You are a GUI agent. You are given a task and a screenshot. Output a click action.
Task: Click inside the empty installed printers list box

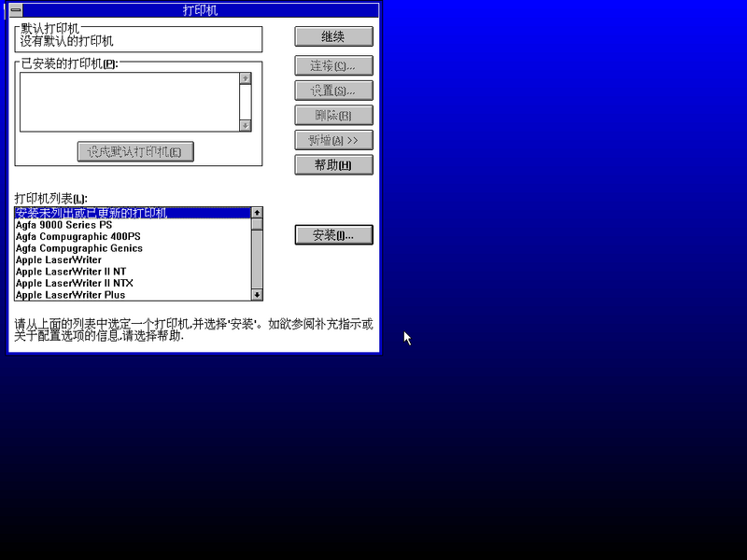[130, 102]
